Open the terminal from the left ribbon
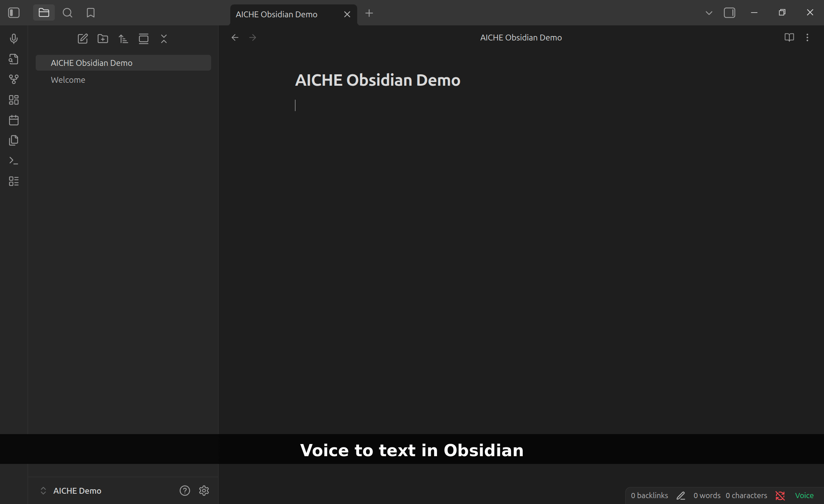Screen dimensions: 824x504 [x=14, y=161]
